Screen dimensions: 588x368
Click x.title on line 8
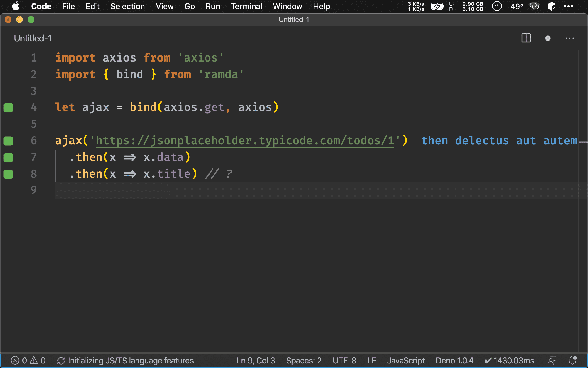pyautogui.click(x=167, y=174)
